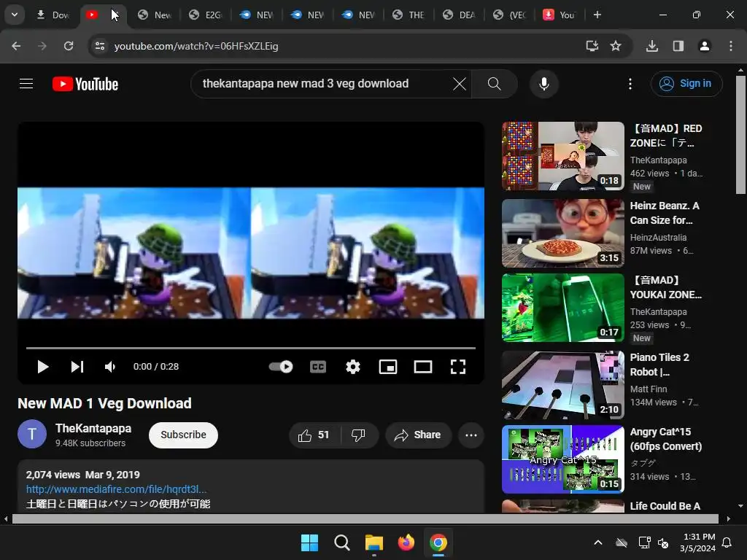Screen dimensions: 747x560
Task: Open TheKantapapa channel avatar
Action: (32, 435)
